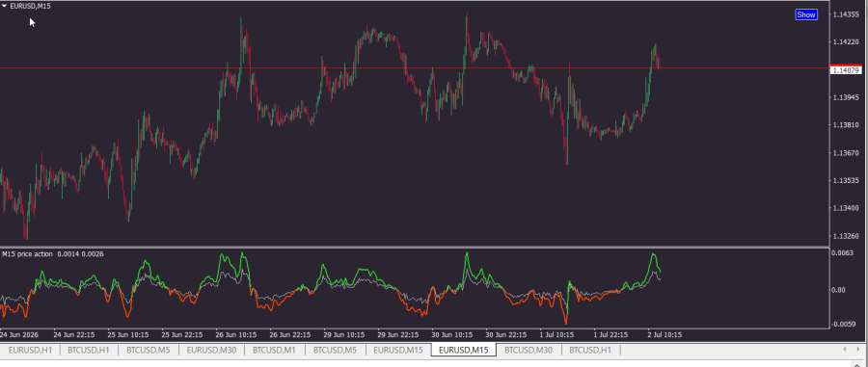Click the current price label 1.14079
Image resolution: width=868 pixels, height=367 pixels.
(x=846, y=70)
